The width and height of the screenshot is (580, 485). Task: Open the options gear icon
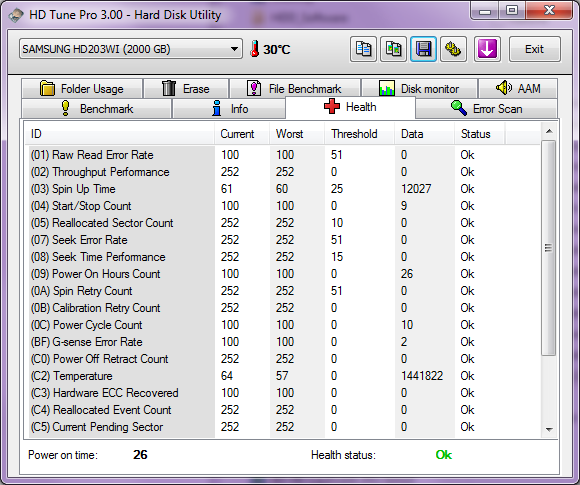pos(453,49)
